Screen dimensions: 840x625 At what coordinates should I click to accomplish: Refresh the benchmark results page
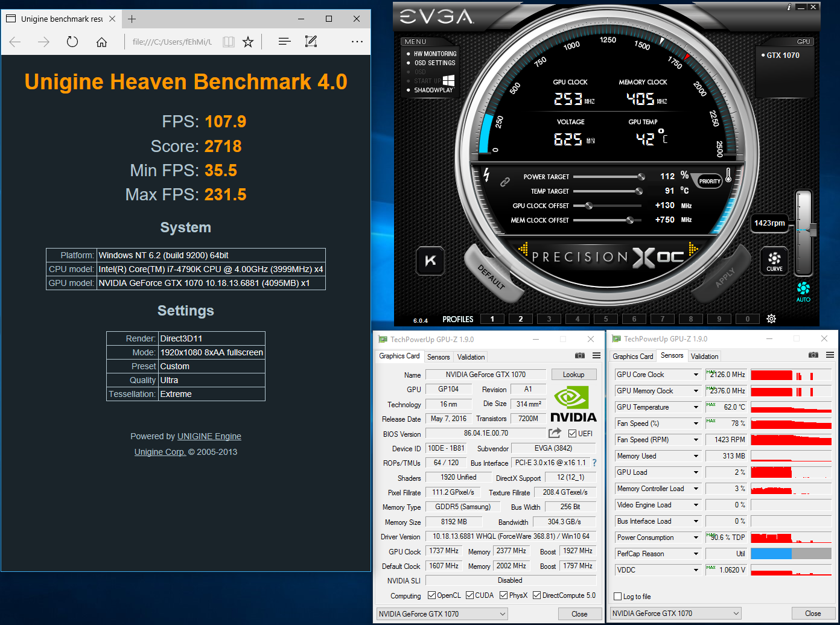pos(72,42)
